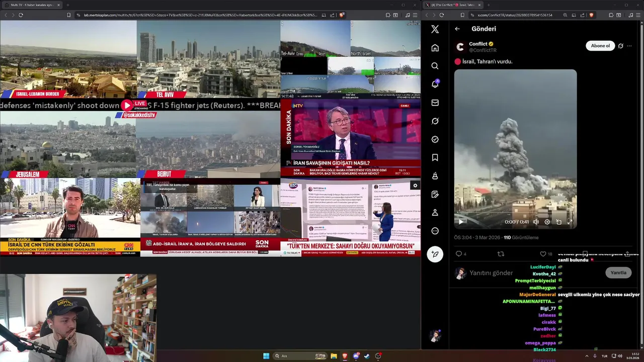Viewport: 644px width, 362px height.
Task: Toggle picture-in-picture on the video
Action: pyautogui.click(x=558, y=222)
